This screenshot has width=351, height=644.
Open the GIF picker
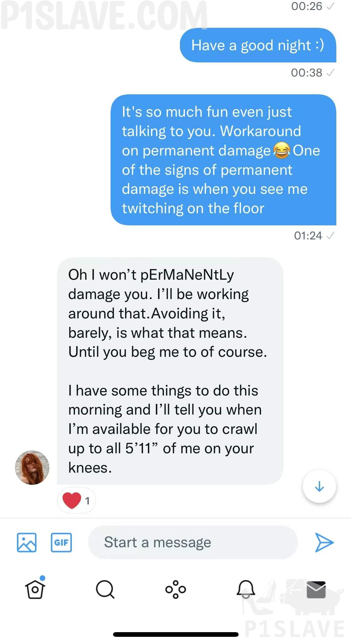pyautogui.click(x=61, y=543)
